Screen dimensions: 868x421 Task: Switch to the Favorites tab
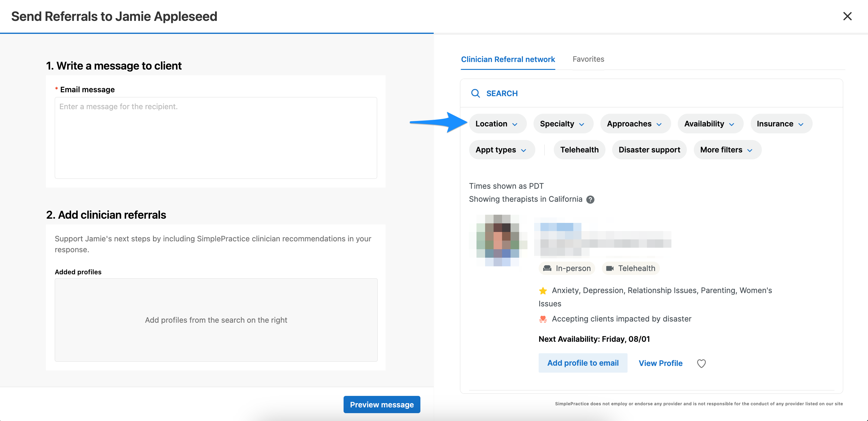(588, 59)
